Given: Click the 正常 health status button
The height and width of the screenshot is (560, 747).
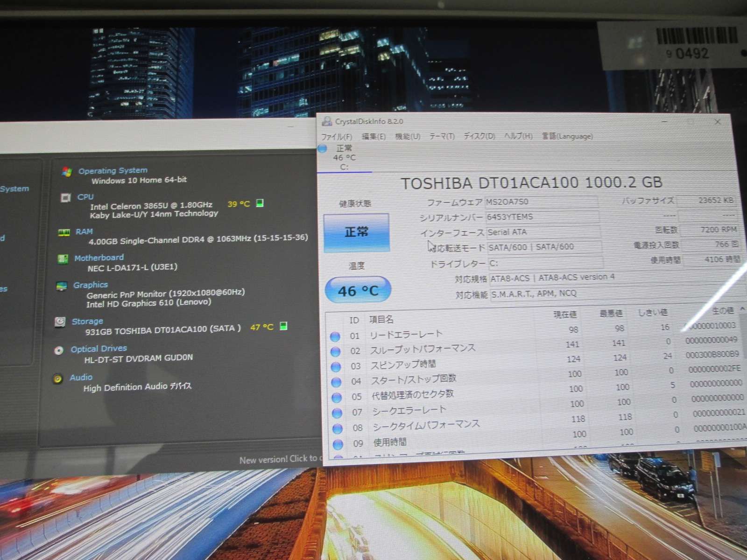Looking at the screenshot, I should pos(356,232).
